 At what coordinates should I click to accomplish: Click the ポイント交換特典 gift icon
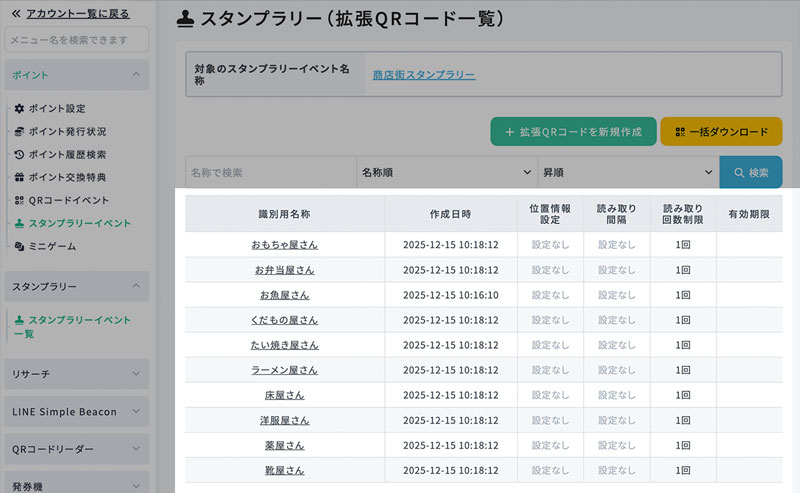pyautogui.click(x=20, y=177)
